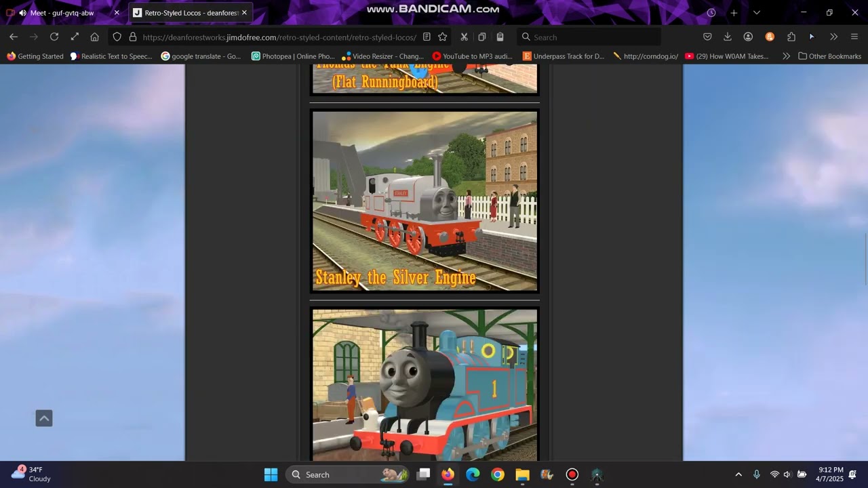Open the Realistic Text to Speech bookmark
868x488 pixels.
[x=112, y=56]
